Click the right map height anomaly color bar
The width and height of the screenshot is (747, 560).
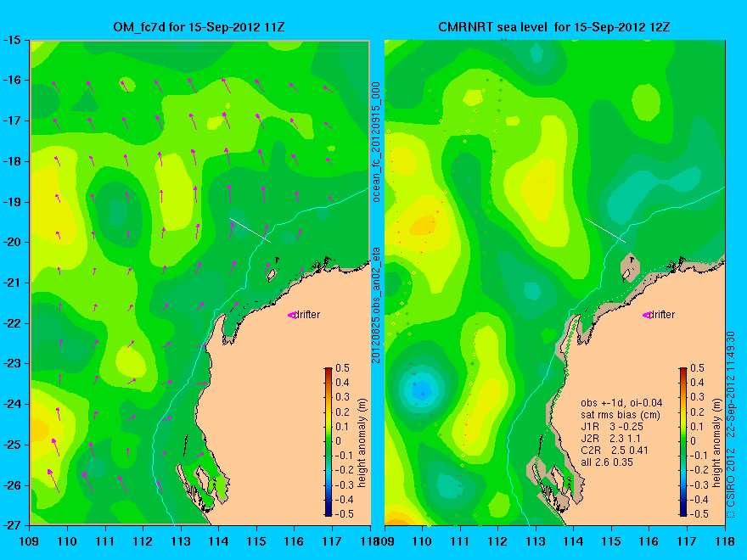[x=683, y=441]
